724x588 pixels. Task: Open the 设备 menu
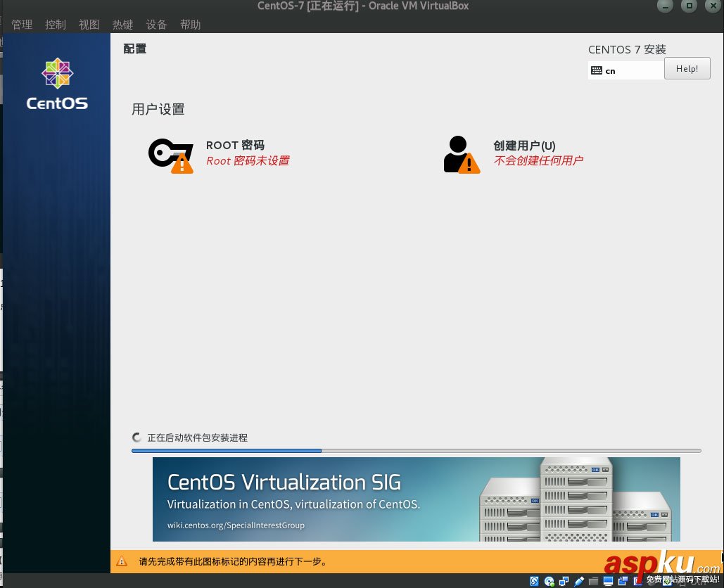coord(156,24)
